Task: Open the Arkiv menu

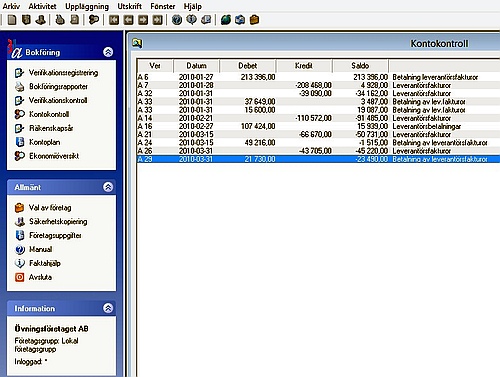Action: [11, 6]
